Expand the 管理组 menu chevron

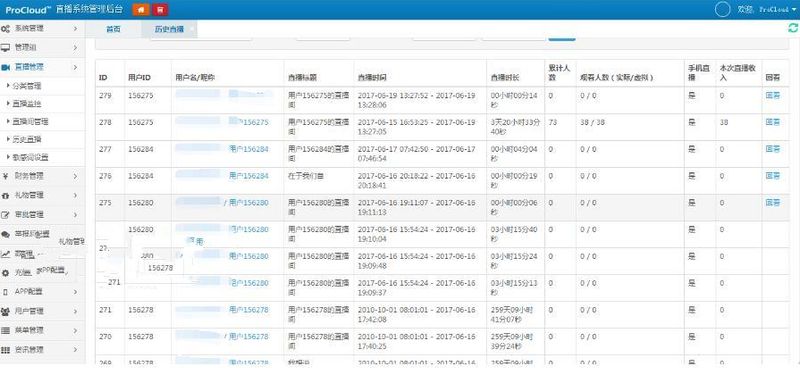tap(76, 48)
